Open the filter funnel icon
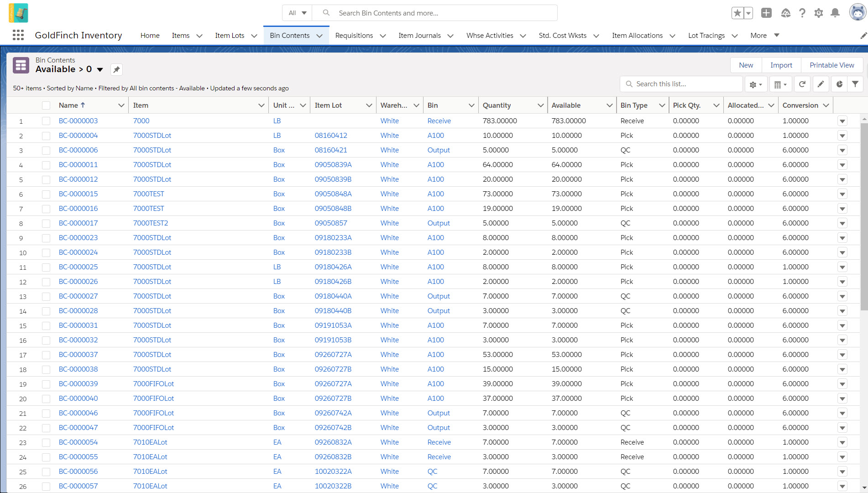 [x=855, y=84]
